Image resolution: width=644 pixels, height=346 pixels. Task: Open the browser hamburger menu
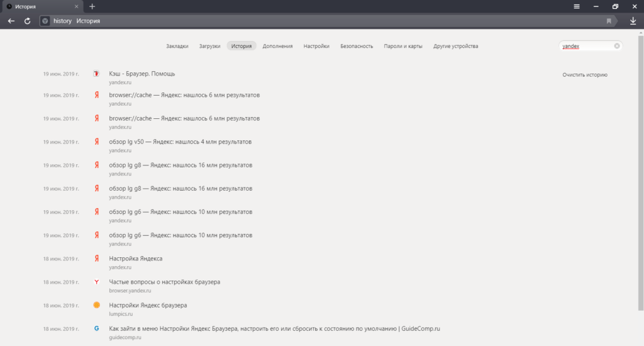[577, 6]
